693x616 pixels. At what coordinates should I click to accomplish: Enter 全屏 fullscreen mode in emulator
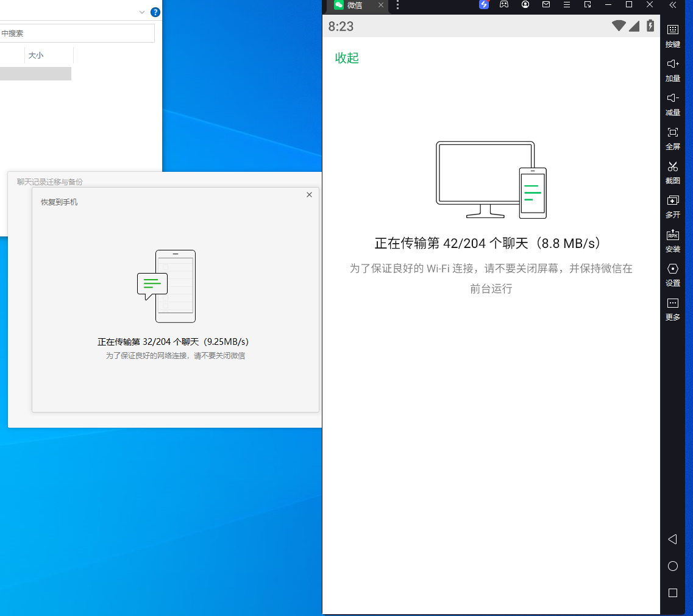(x=672, y=138)
